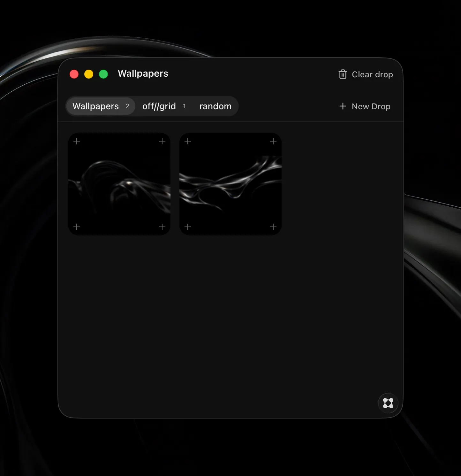Screen dimensions: 461x476
Task: Switch to the random drop tab
Action: (215, 106)
